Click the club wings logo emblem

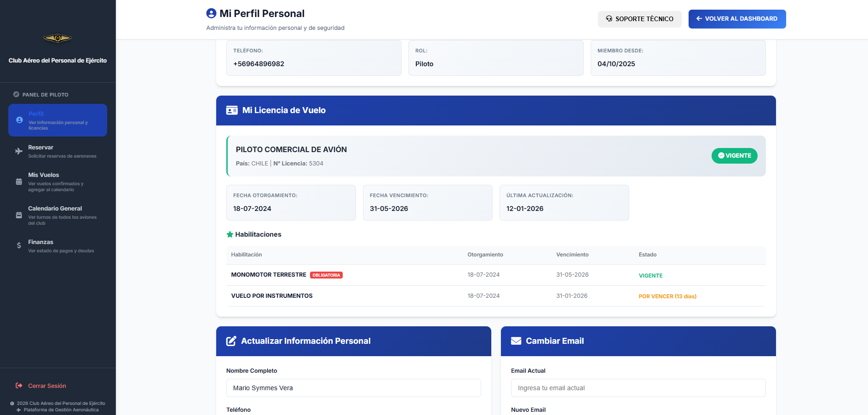[57, 38]
